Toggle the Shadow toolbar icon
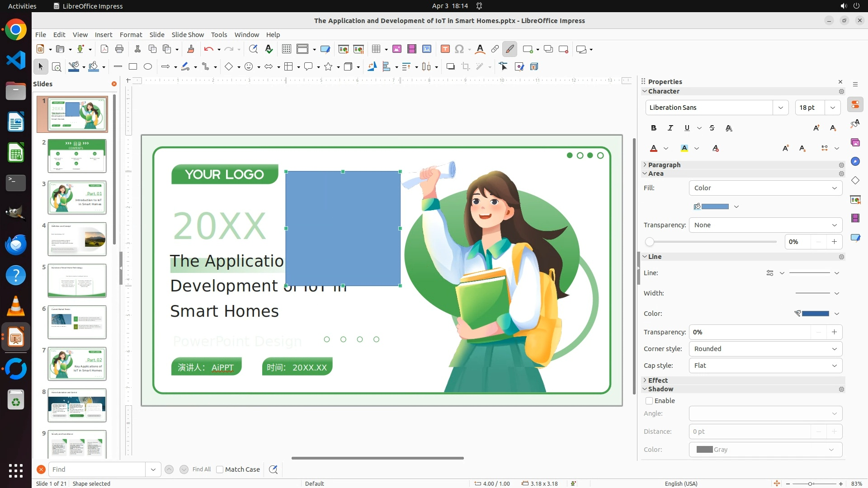 450,67
